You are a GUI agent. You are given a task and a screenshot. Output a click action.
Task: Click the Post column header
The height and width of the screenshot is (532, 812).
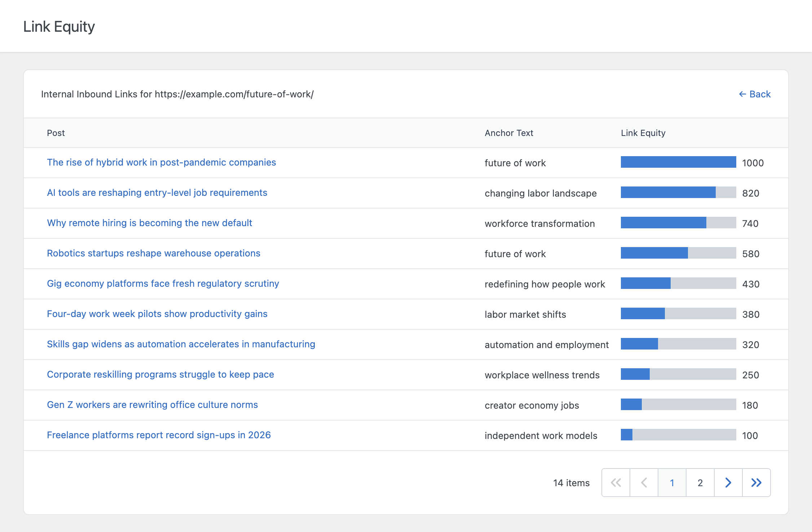pyautogui.click(x=56, y=133)
